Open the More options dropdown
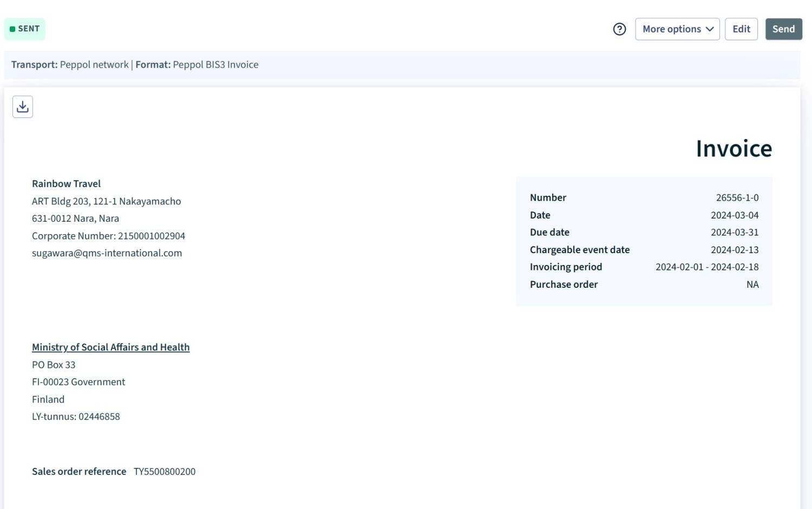 (x=677, y=29)
